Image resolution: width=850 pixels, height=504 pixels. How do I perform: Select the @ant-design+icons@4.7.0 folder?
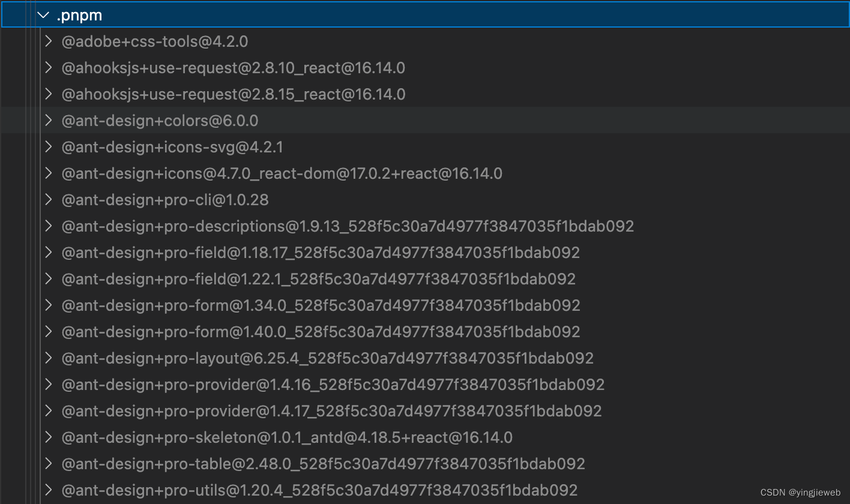425,173
